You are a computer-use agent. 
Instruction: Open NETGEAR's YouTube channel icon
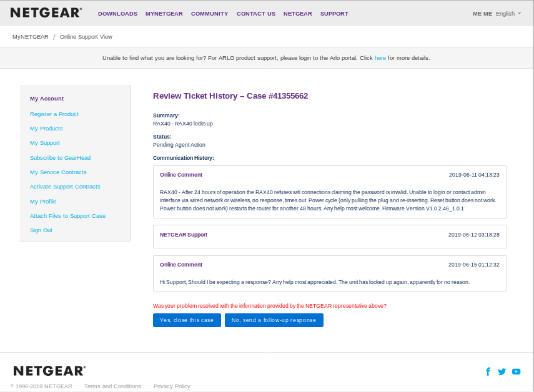click(517, 371)
